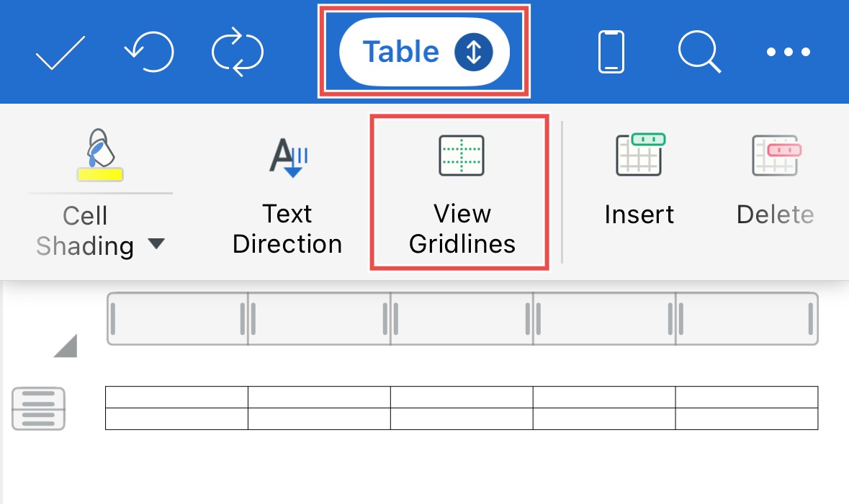Open the three-dot more options menu

(x=789, y=52)
